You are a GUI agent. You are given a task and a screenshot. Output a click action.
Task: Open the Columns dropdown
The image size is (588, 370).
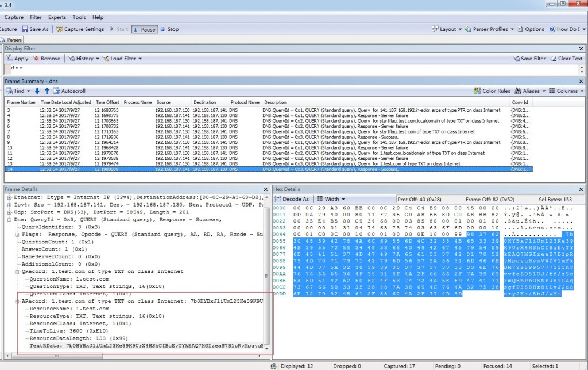coord(566,91)
